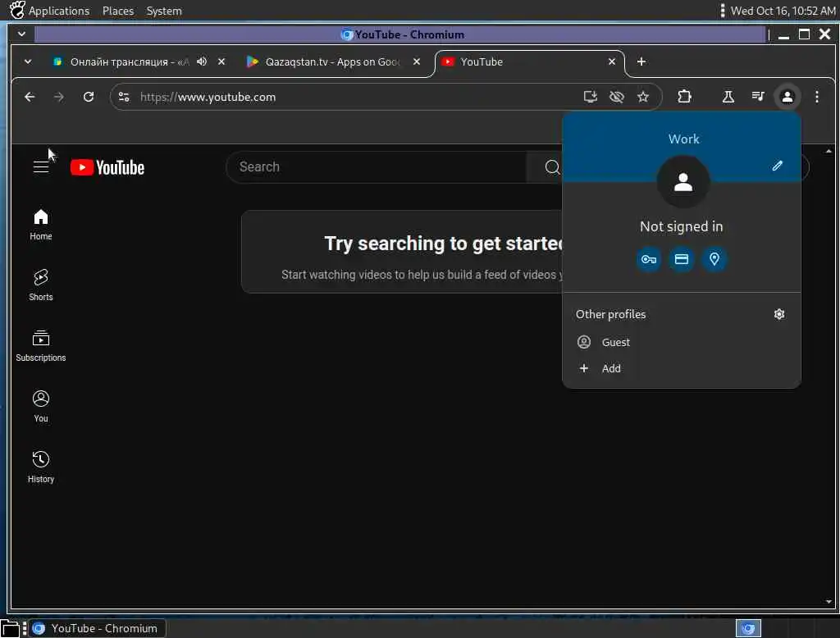The image size is (840, 638).
Task: Go to YouTube Home in sidebar
Action: (x=41, y=225)
